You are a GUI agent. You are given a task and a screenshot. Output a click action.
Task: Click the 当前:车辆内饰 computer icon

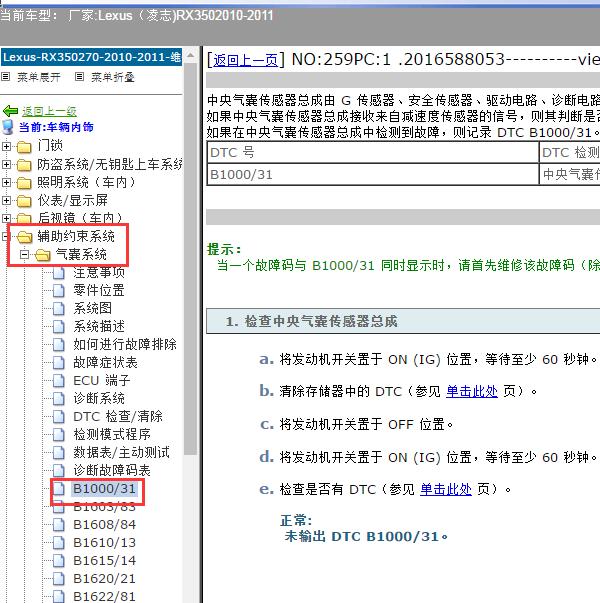(7, 127)
